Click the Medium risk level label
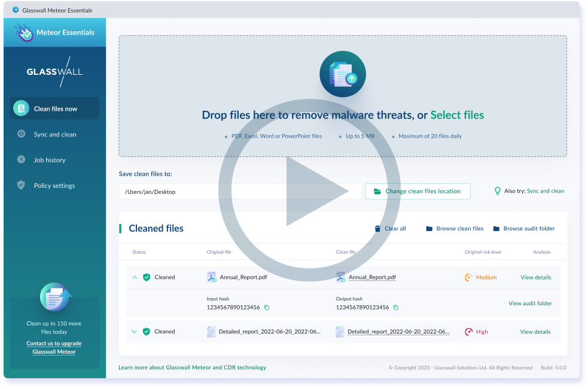 (486, 278)
